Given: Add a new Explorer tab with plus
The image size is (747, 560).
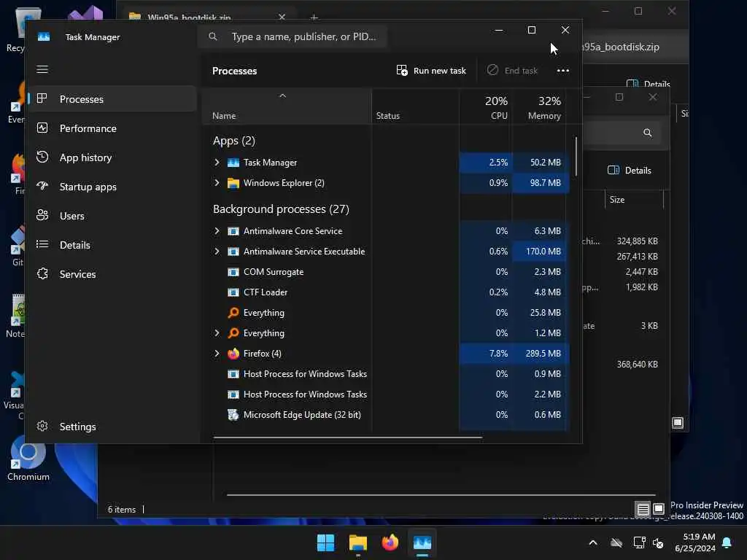Looking at the screenshot, I should 314,17.
